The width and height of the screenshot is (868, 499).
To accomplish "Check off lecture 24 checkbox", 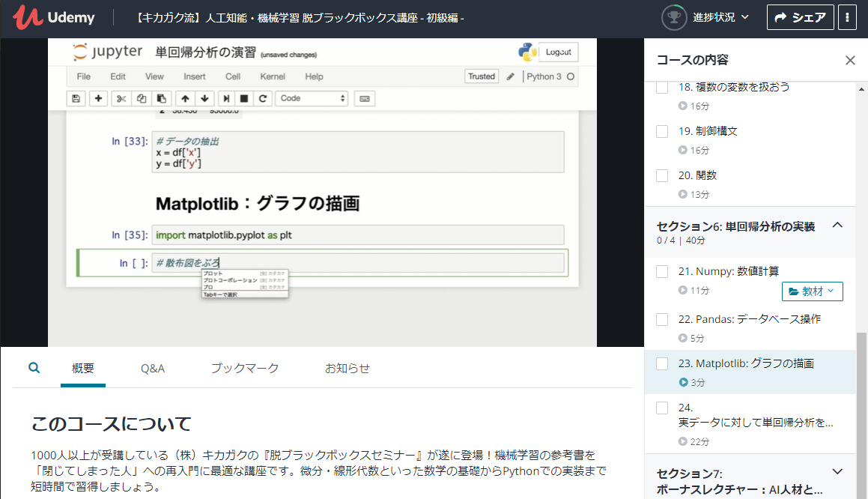I will tap(662, 408).
